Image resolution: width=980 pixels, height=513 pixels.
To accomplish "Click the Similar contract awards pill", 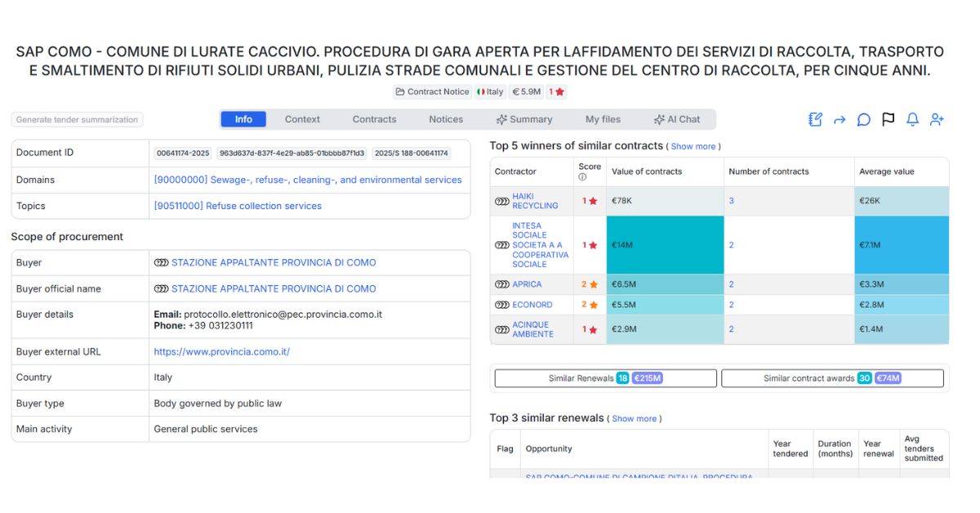I will (x=831, y=377).
